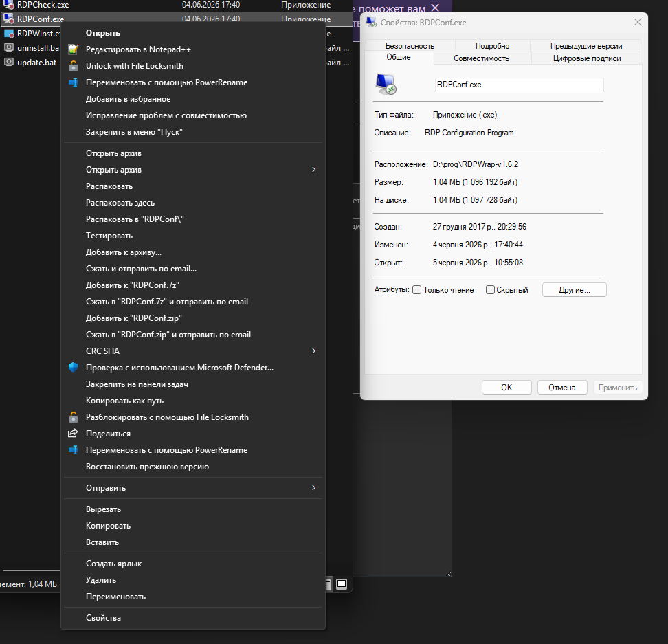Click the description RDP Configuration Program

tap(469, 133)
